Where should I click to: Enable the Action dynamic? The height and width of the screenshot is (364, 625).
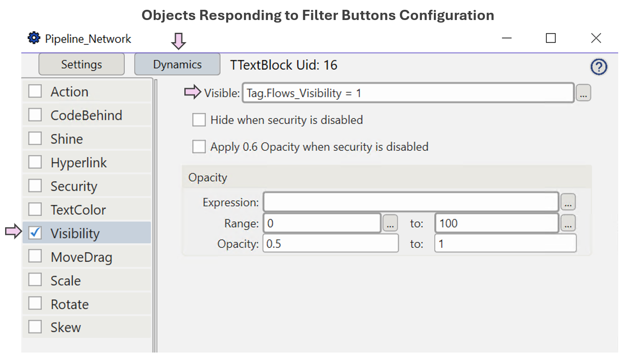tap(35, 91)
